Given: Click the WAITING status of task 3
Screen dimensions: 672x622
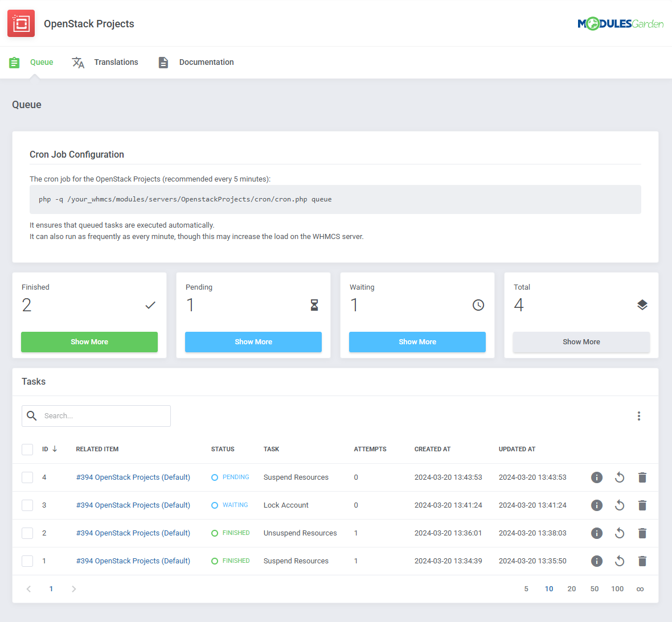Looking at the screenshot, I should pos(230,505).
